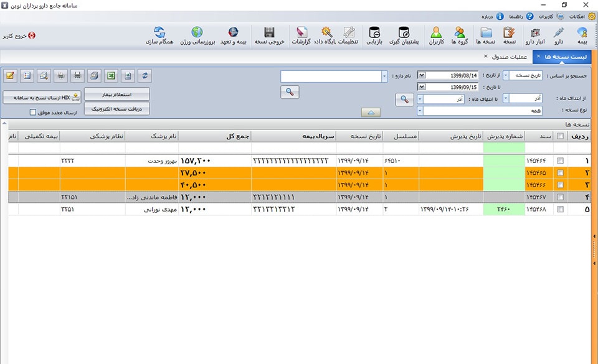This screenshot has height=364, width=598.
Task: Click the همگام سازی (sync) icon
Action: pos(159,35)
